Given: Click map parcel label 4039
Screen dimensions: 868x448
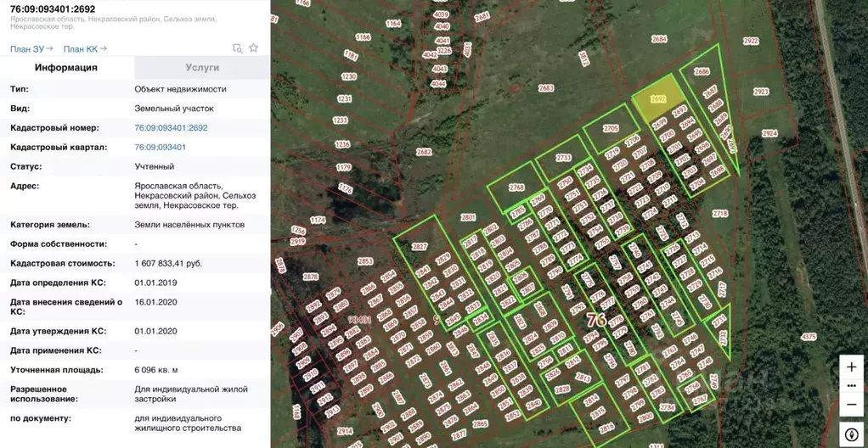Looking at the screenshot, I should (x=441, y=14).
